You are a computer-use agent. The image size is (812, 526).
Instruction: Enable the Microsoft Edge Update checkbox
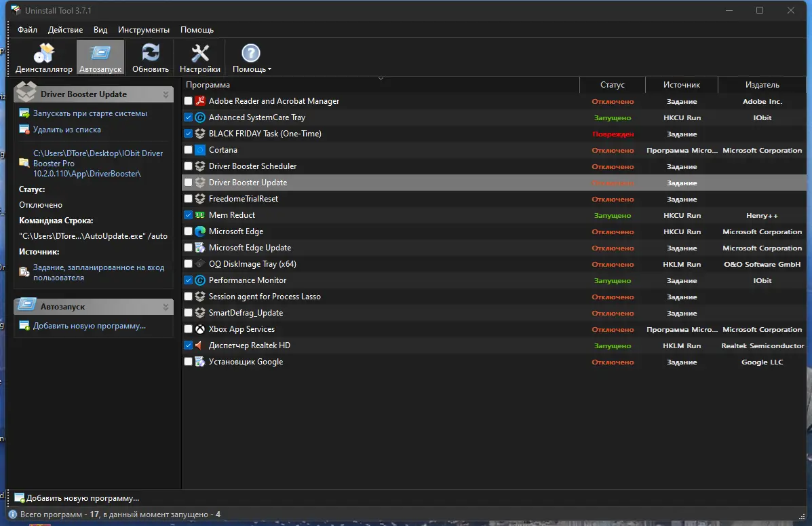pos(189,248)
